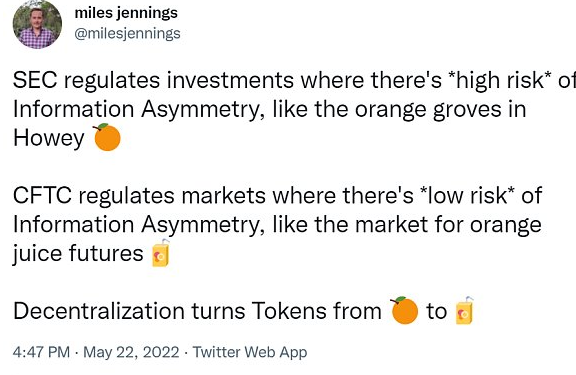Screen dimensions: 576x375
Task: Click the word Decentralization in the tweet
Action: click(99, 311)
